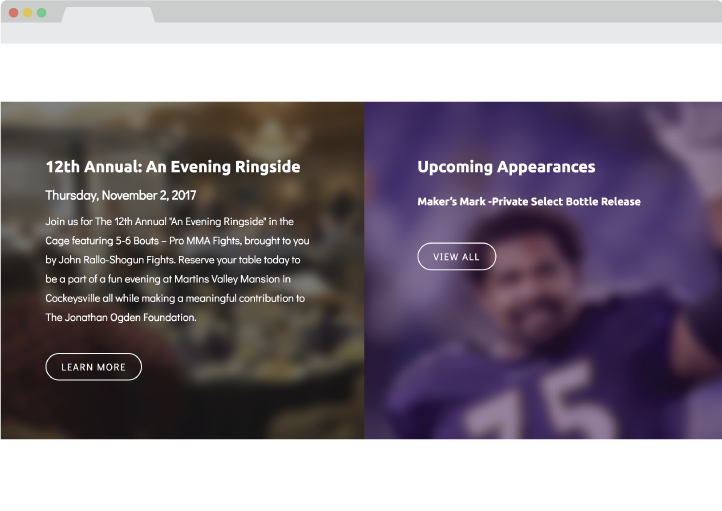Click the event description paragraph text

[x=177, y=269]
